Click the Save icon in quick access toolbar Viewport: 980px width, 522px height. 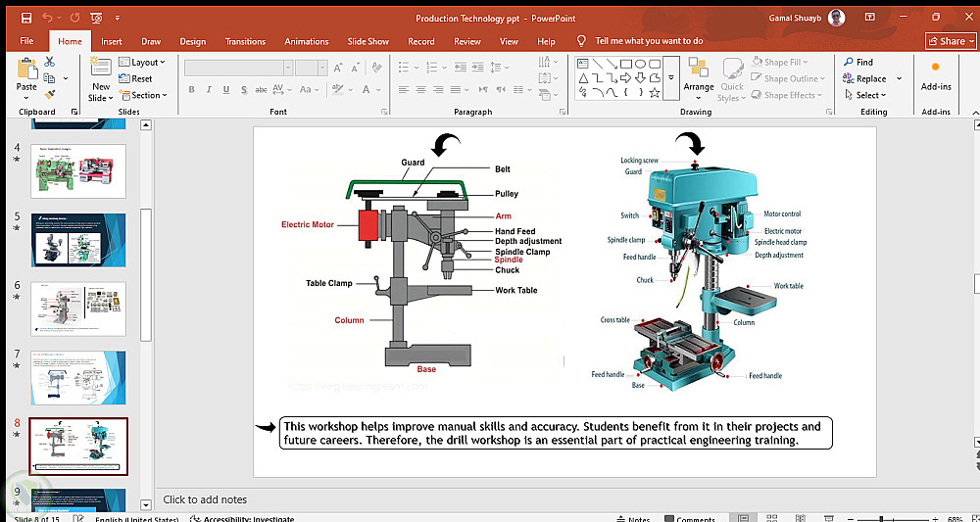(25, 18)
